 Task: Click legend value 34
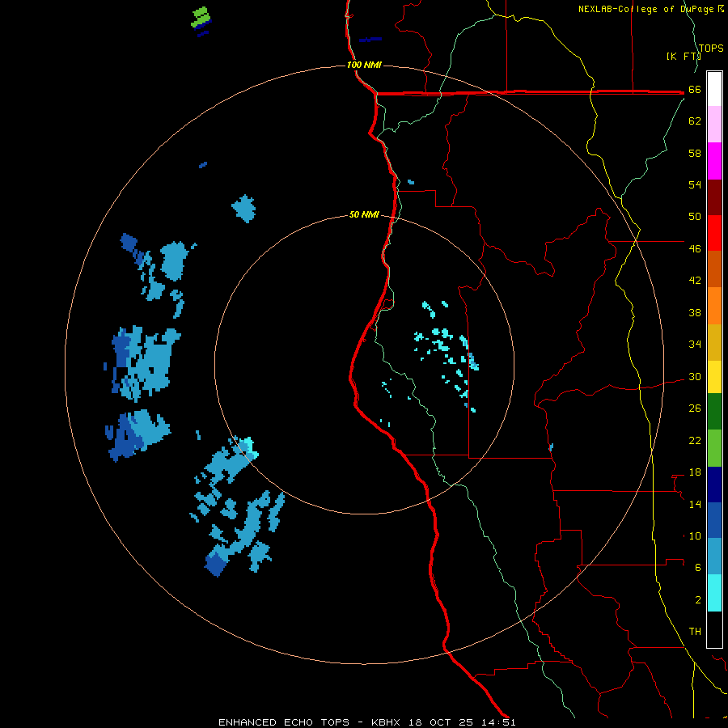pyautogui.click(x=695, y=345)
